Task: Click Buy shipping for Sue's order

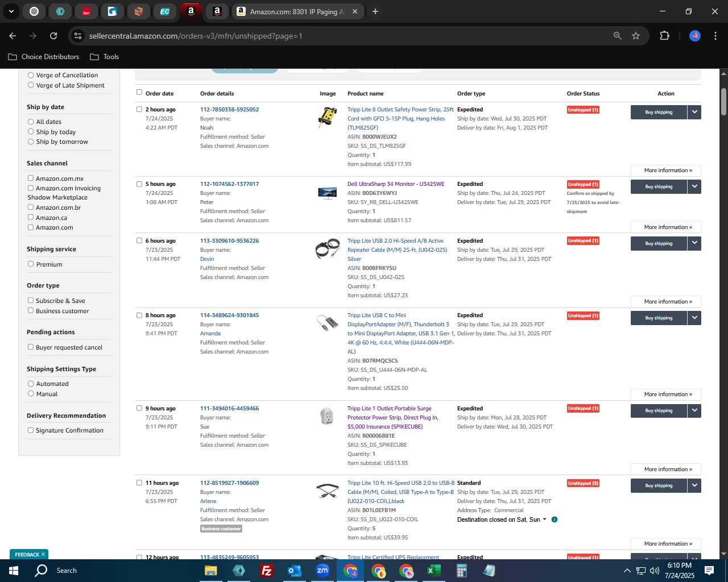Action: click(659, 410)
